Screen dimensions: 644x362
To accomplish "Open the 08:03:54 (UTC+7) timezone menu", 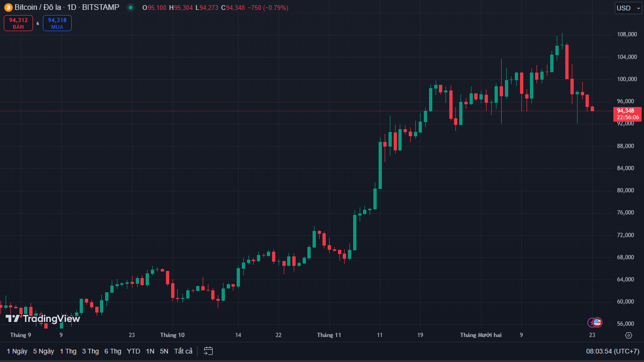I will [x=612, y=351].
